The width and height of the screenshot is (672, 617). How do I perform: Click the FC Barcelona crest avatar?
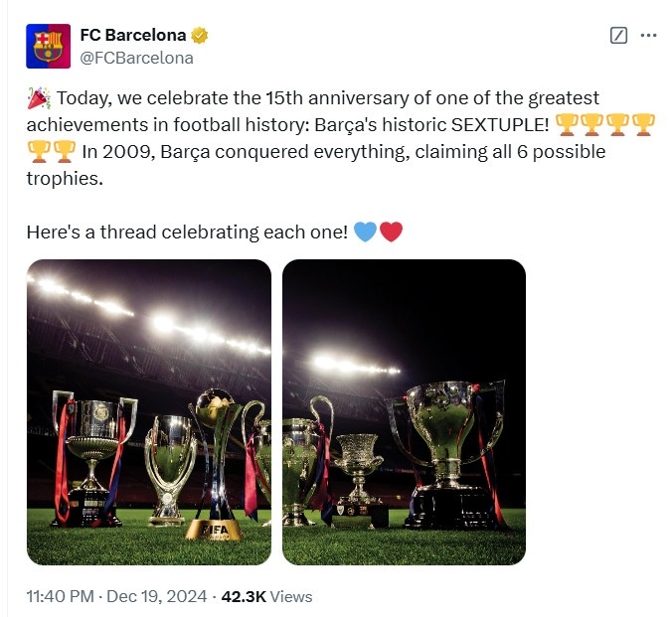48,46
